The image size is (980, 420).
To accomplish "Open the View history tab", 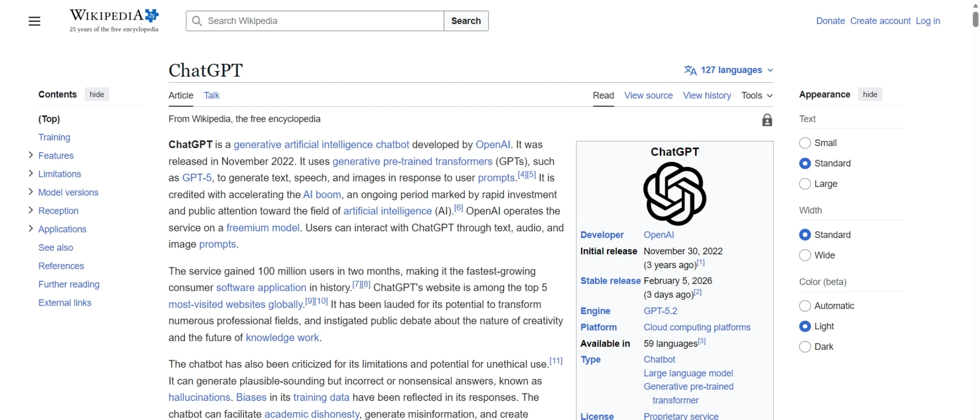I will (x=707, y=95).
